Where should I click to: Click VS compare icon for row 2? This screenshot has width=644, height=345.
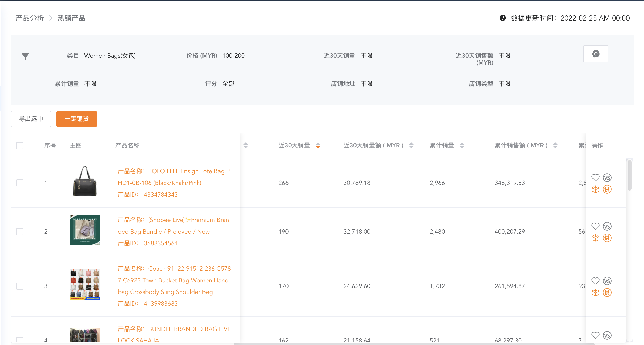[607, 226]
